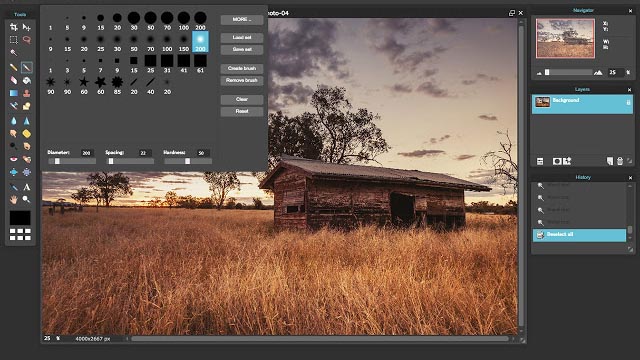640x360 pixels.
Task: Select the Background layer
Action: 582,104
